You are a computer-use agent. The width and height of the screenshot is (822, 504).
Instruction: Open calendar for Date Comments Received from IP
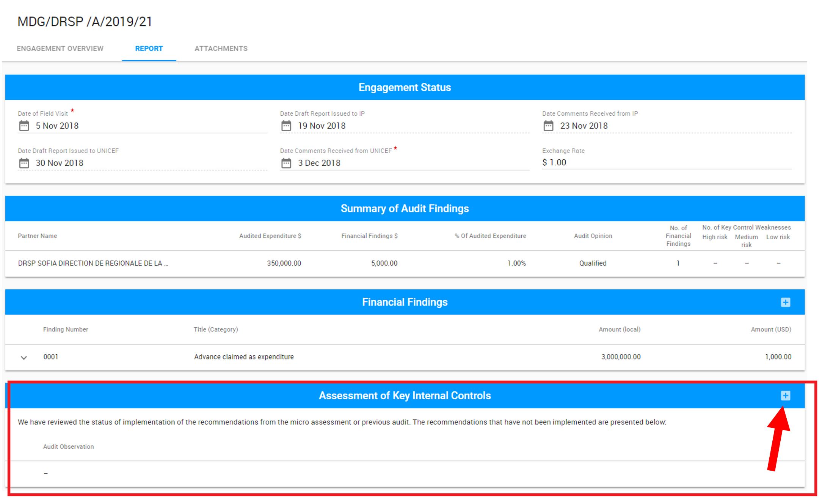click(x=548, y=126)
